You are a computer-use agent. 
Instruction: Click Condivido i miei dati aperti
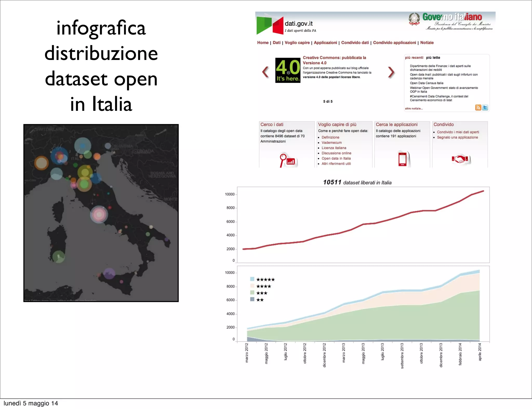tap(458, 132)
